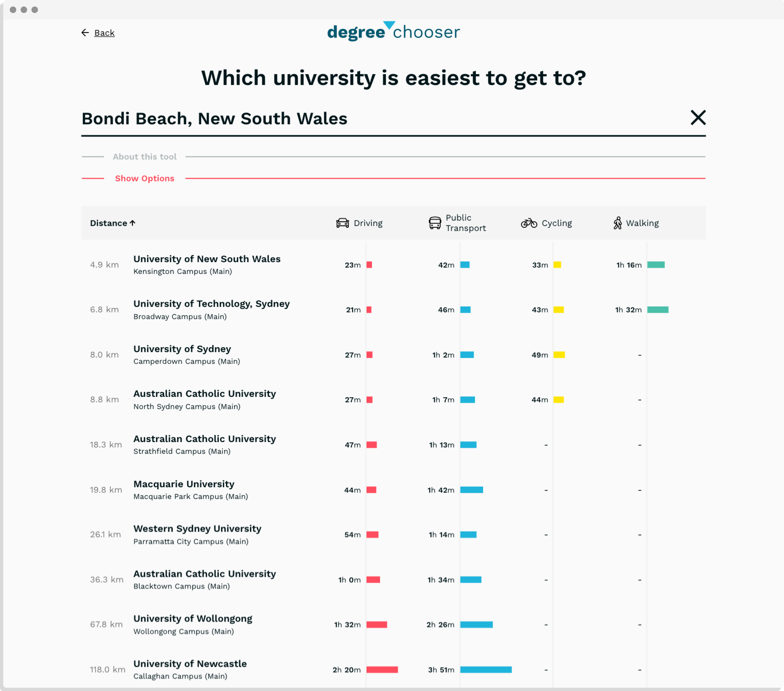Expand Show Options
The width and height of the screenshot is (784, 691).
(144, 178)
